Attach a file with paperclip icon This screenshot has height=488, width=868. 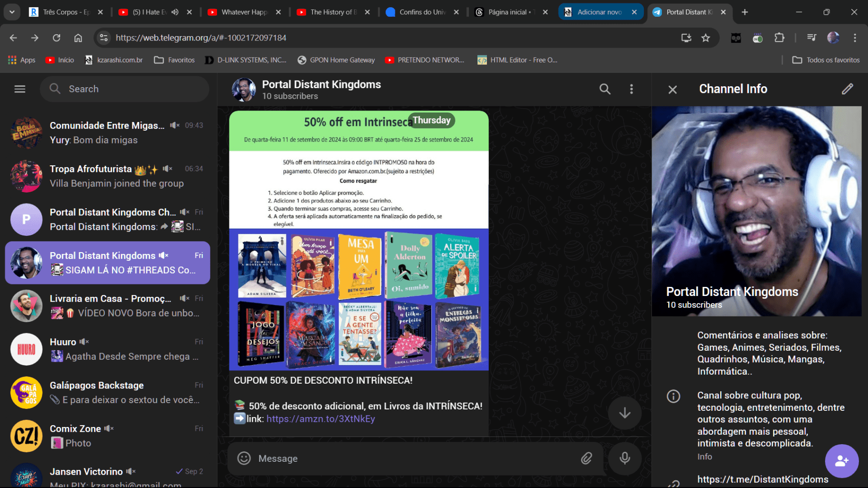pos(586,458)
